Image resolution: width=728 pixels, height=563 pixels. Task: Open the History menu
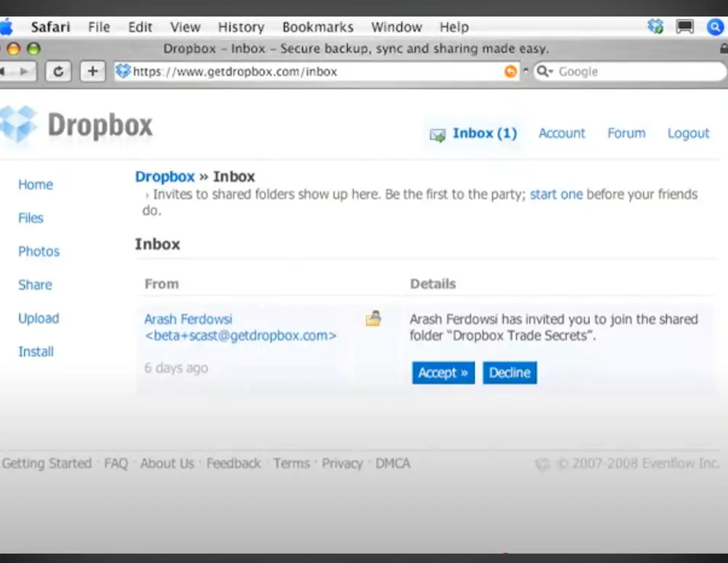[241, 28]
